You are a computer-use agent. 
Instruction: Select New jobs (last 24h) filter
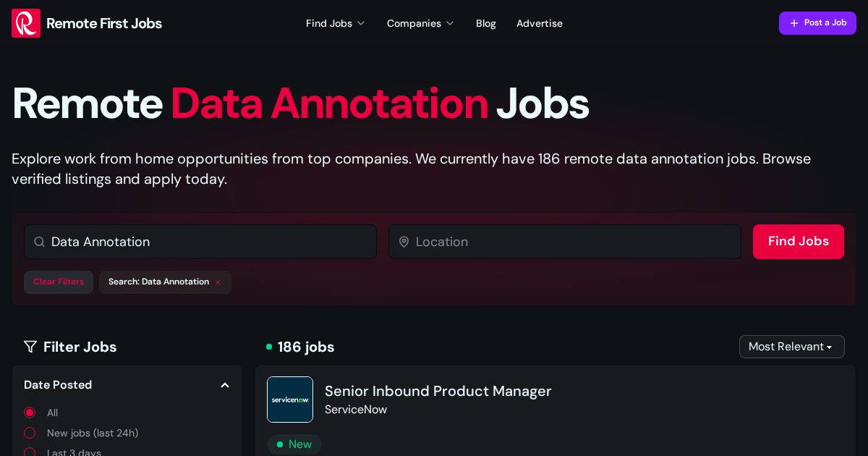point(30,433)
